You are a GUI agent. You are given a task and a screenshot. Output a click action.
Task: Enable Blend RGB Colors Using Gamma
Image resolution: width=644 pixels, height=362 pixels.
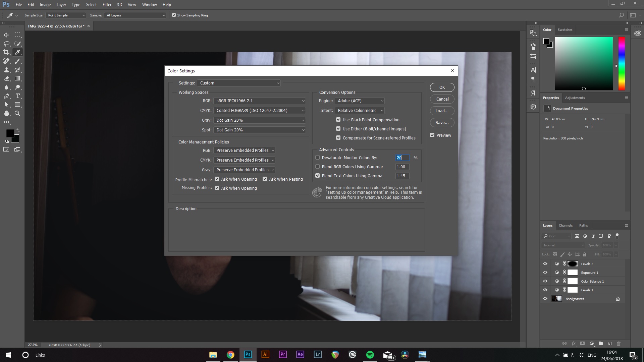[x=318, y=167]
